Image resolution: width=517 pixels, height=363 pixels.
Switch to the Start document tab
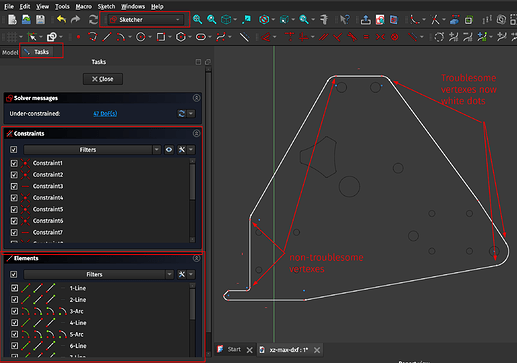(x=234, y=349)
